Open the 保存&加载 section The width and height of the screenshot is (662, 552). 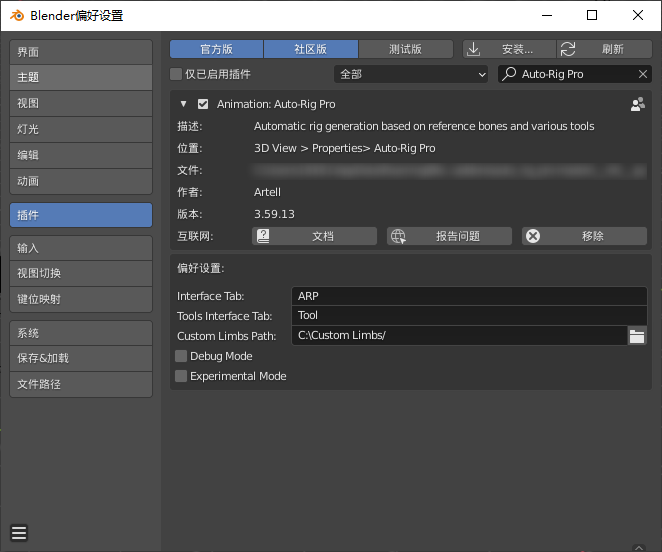click(x=81, y=359)
